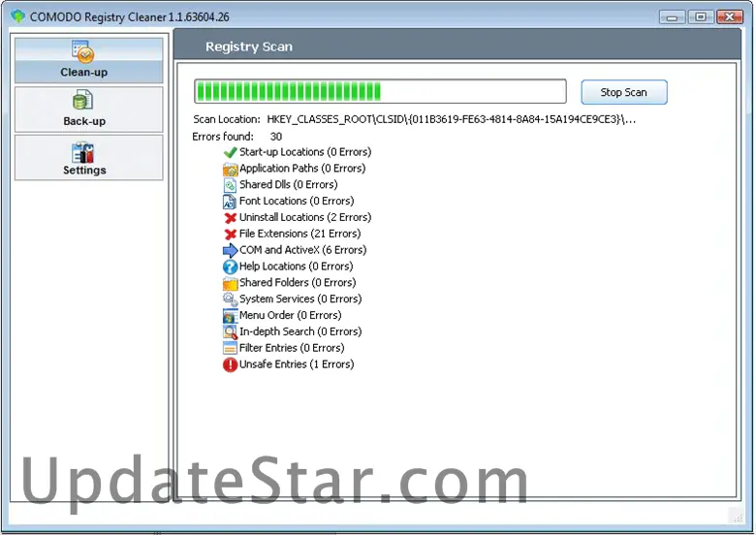Click the red X beside File Extensions
The width and height of the screenshot is (756, 535).
[230, 235]
